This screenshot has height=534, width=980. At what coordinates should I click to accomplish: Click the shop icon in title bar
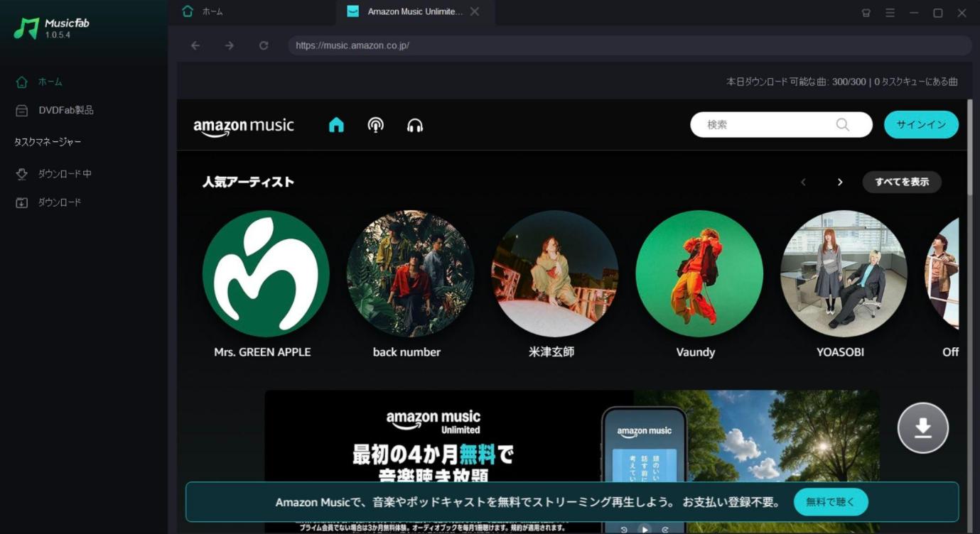point(866,13)
